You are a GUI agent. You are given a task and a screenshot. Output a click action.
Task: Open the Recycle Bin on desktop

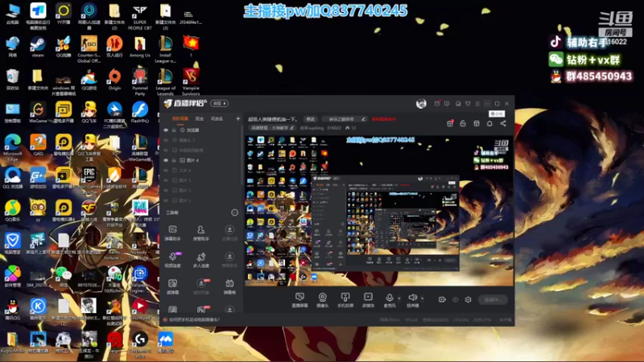(12, 80)
